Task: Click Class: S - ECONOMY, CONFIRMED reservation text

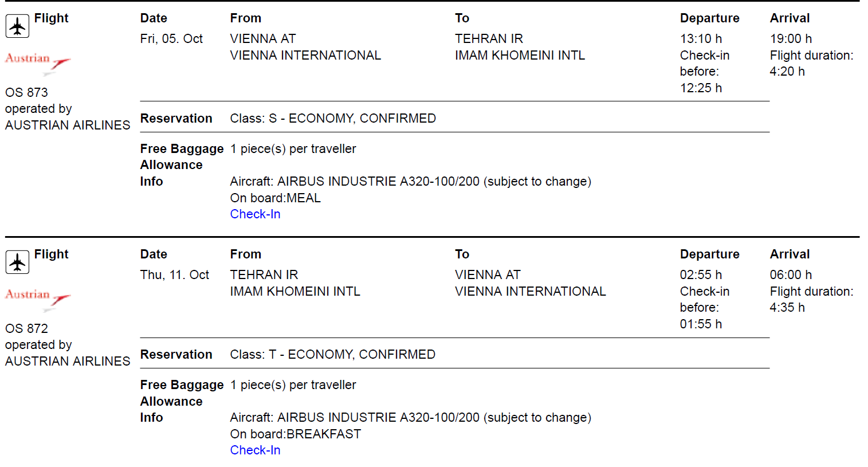Action: [333, 118]
